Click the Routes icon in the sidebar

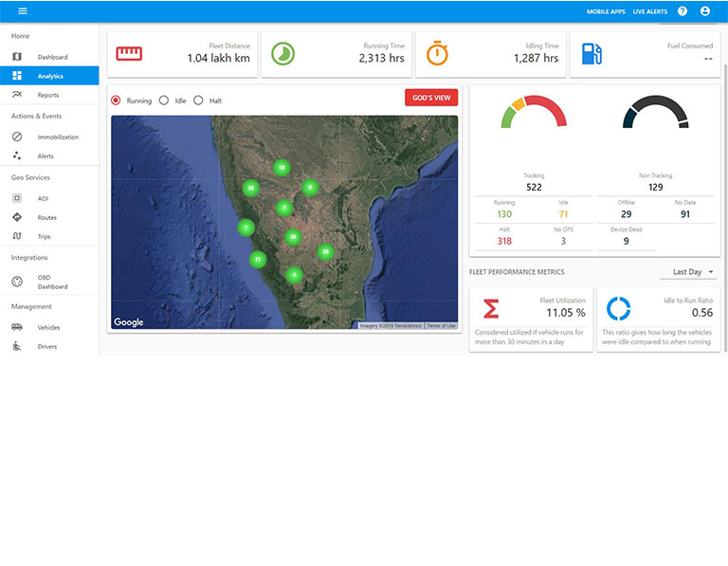pos(17,217)
